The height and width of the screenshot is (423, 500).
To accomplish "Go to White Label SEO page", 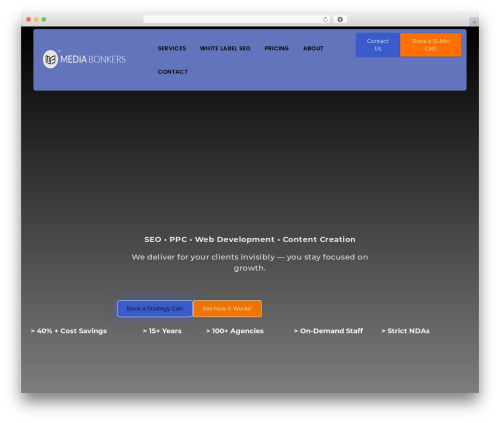I will point(225,48).
